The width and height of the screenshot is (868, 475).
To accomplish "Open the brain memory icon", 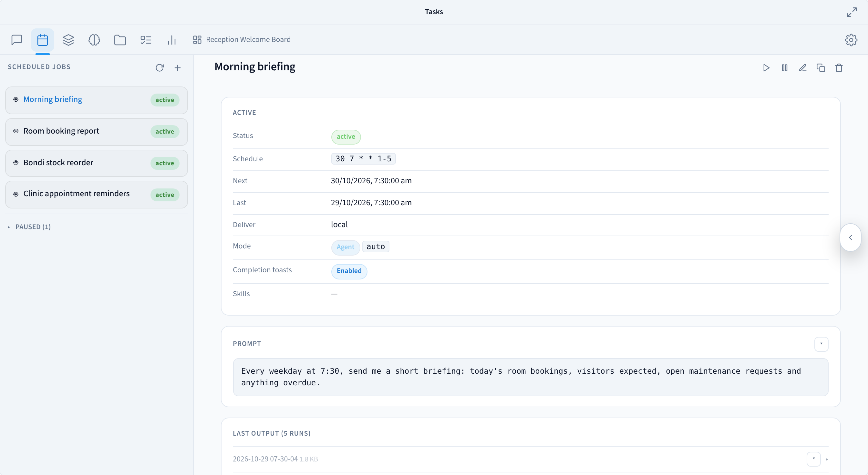I will (94, 40).
